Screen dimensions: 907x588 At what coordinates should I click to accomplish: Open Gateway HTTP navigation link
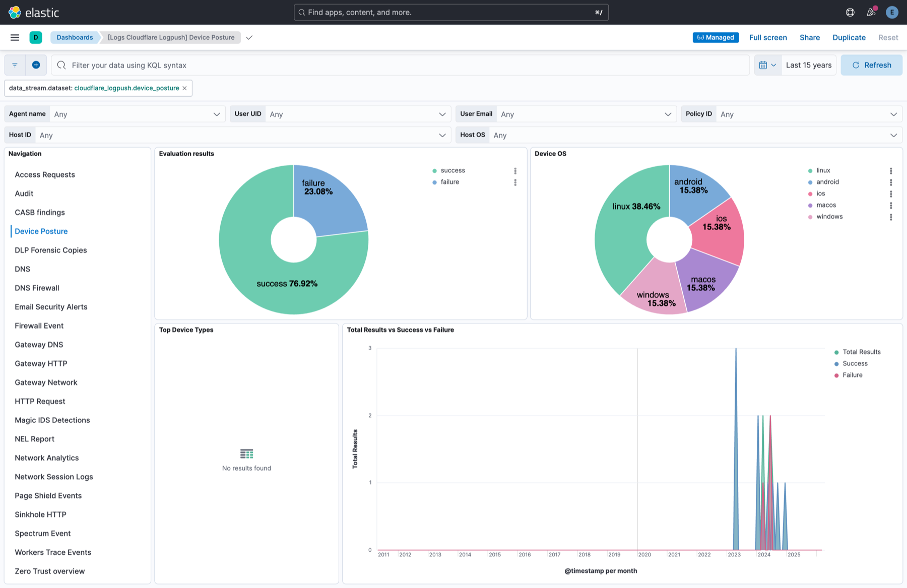(41, 363)
